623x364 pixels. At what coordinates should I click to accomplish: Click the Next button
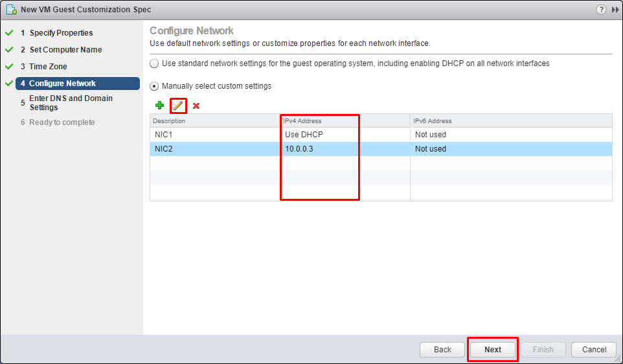click(x=493, y=350)
